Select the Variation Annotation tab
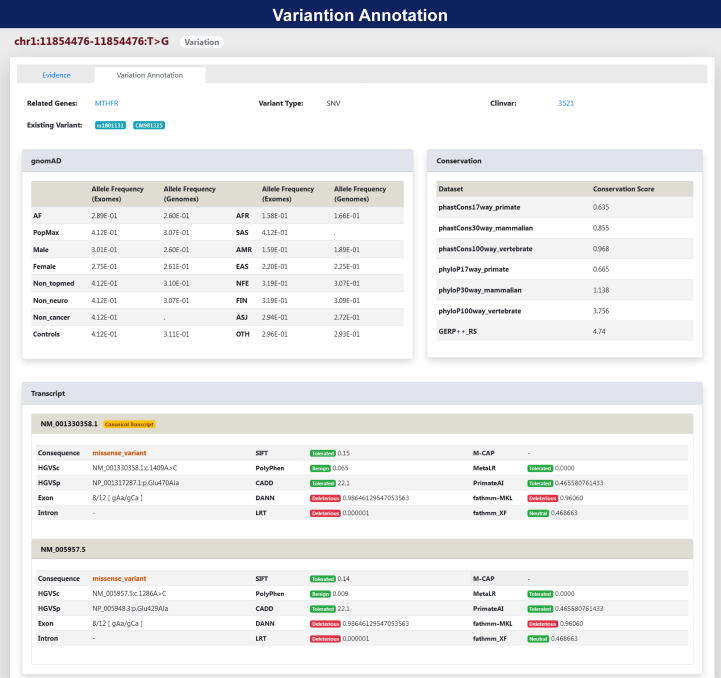721x678 pixels. pyautogui.click(x=150, y=75)
